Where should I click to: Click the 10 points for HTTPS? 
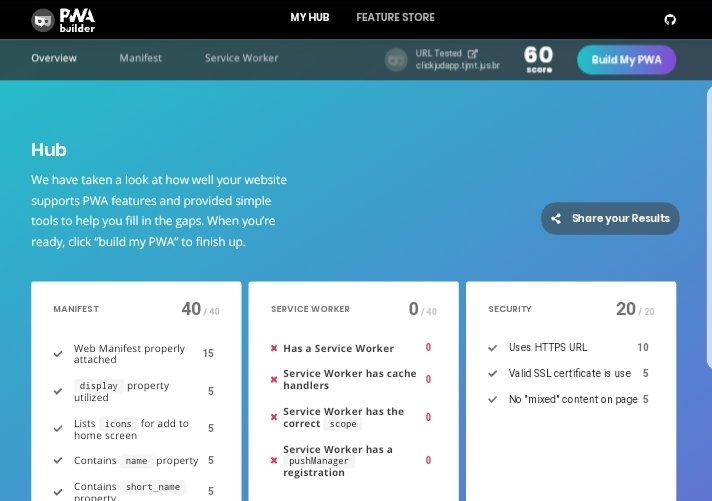pos(643,347)
